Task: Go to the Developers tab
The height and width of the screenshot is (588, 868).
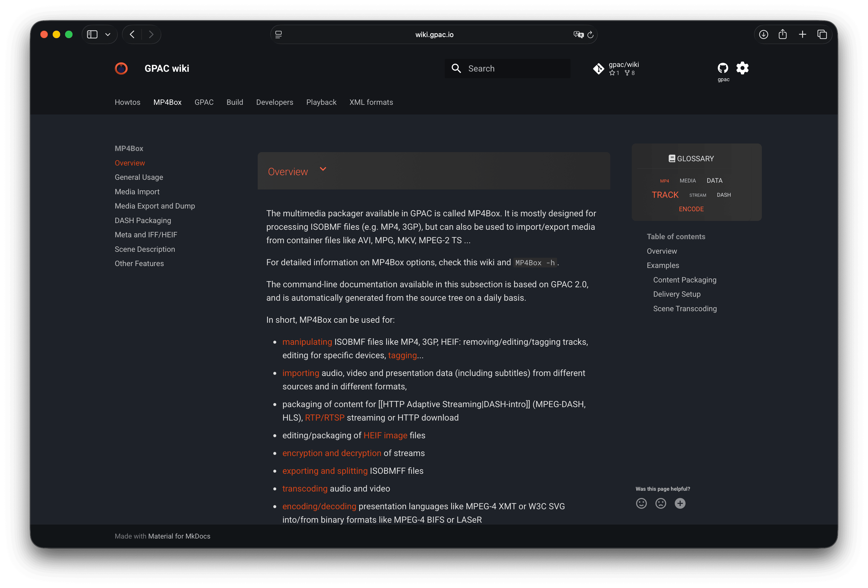Action: (x=275, y=102)
